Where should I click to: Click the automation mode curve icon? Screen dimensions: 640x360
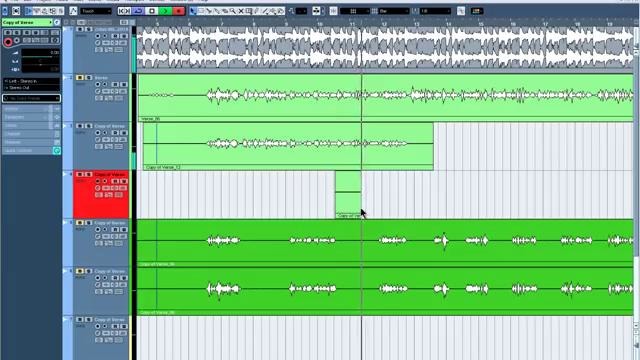tap(73, 11)
